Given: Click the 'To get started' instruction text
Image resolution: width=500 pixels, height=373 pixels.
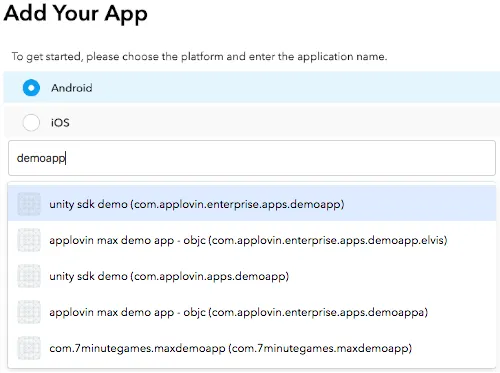Looking at the screenshot, I should click(x=199, y=56).
